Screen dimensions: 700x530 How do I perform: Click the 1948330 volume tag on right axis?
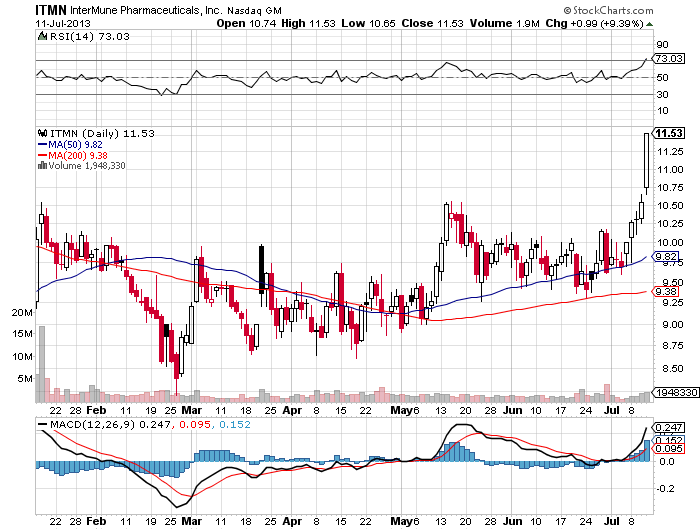[x=675, y=392]
